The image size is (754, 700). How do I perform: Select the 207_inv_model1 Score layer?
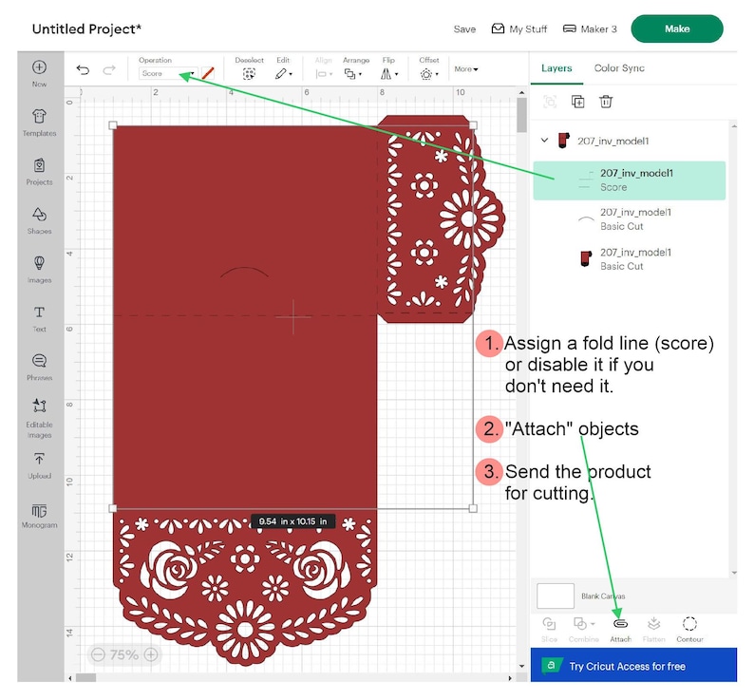tap(629, 180)
